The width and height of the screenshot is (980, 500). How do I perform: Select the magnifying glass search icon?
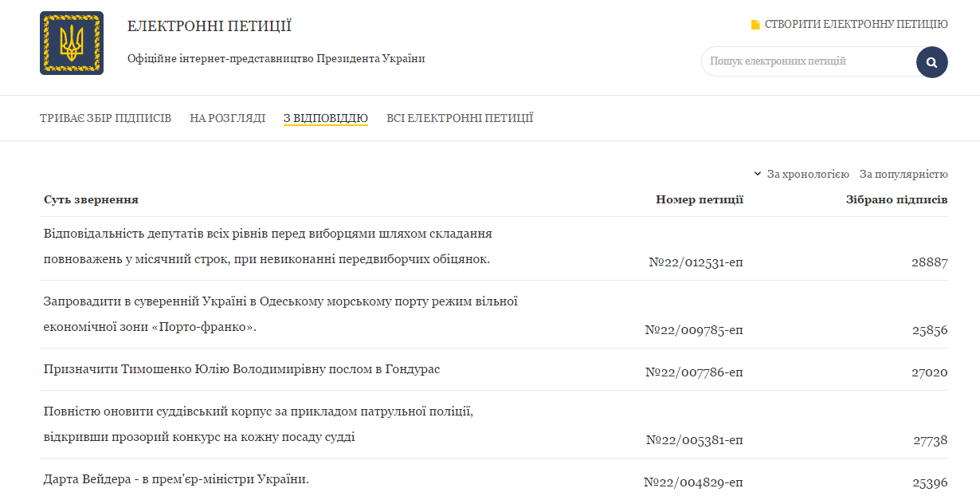coord(931,61)
